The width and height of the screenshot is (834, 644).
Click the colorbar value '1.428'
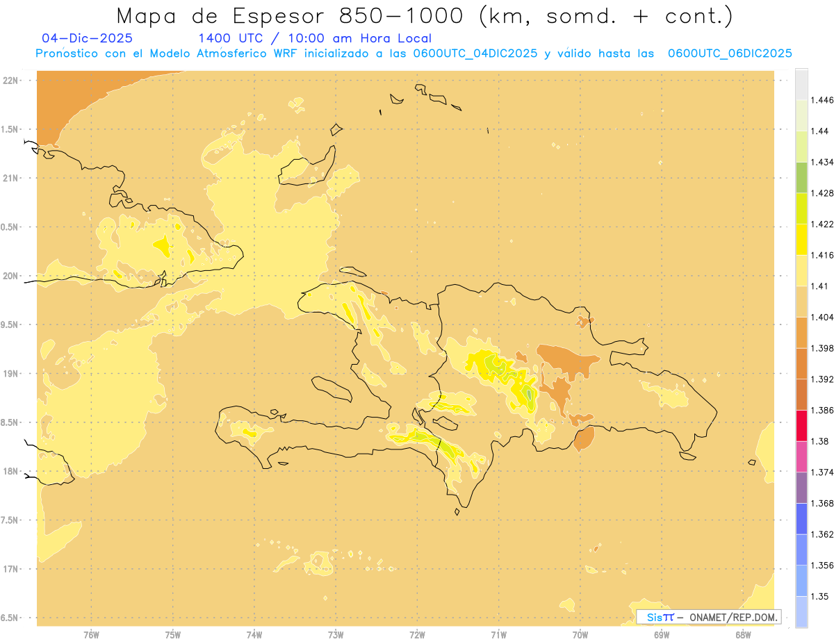tap(823, 192)
